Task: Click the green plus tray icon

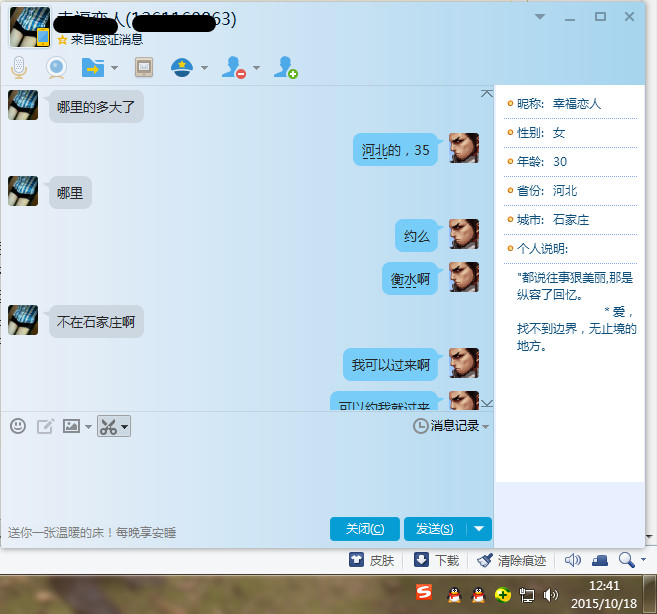Action: [x=502, y=595]
